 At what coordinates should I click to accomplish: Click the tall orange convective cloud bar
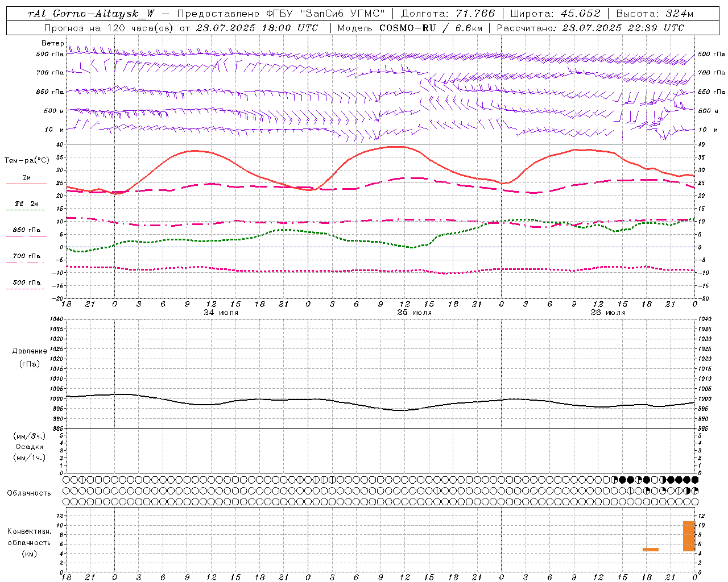[689, 536]
